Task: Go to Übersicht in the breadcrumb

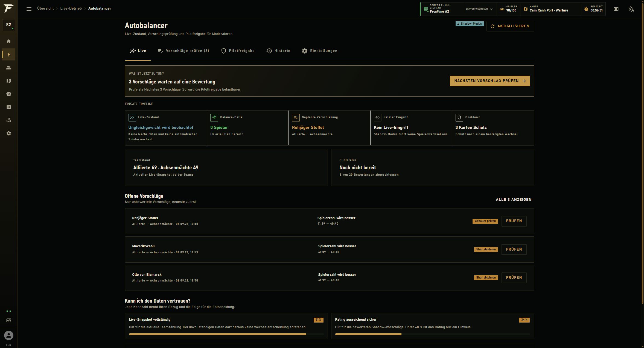Action: tap(45, 8)
